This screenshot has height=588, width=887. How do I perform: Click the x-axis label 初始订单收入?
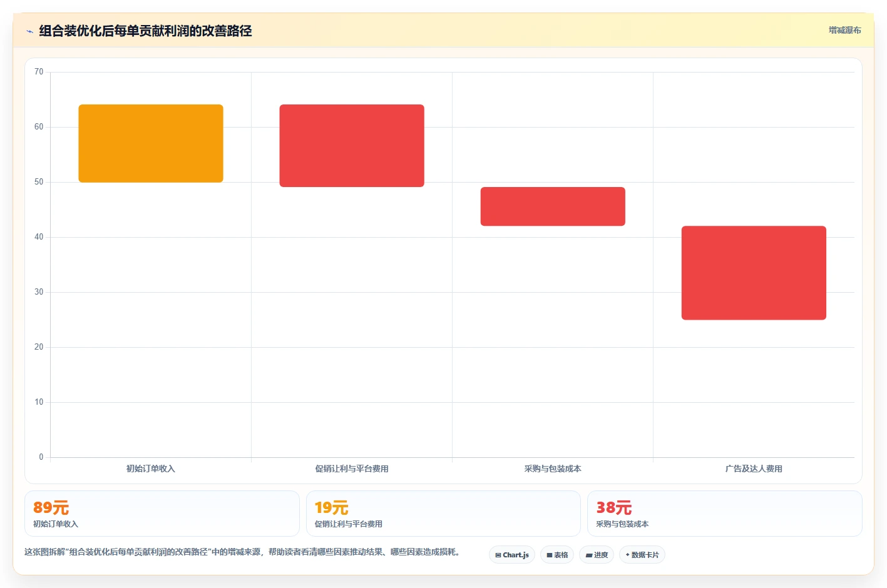(151, 469)
